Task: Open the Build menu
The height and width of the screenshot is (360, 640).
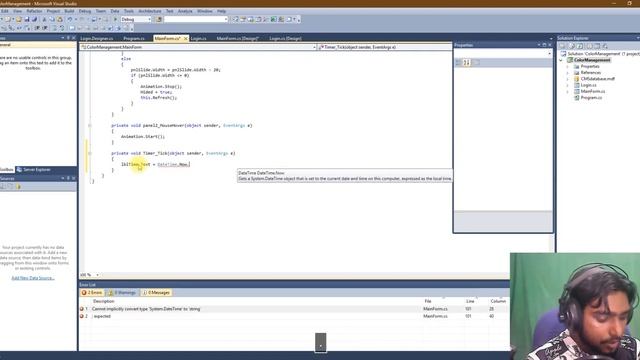Action: coord(69,11)
